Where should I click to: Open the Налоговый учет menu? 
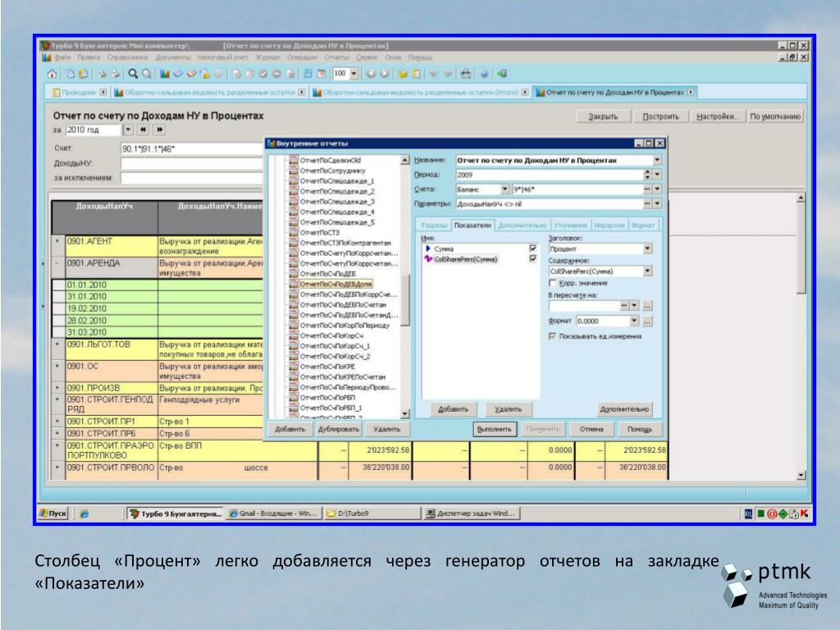(222, 57)
